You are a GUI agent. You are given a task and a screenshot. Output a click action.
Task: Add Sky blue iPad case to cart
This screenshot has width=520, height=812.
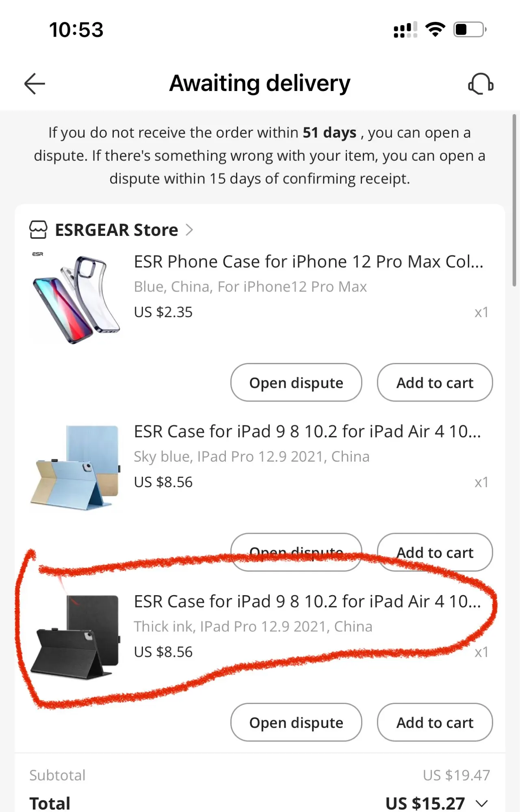pos(435,552)
